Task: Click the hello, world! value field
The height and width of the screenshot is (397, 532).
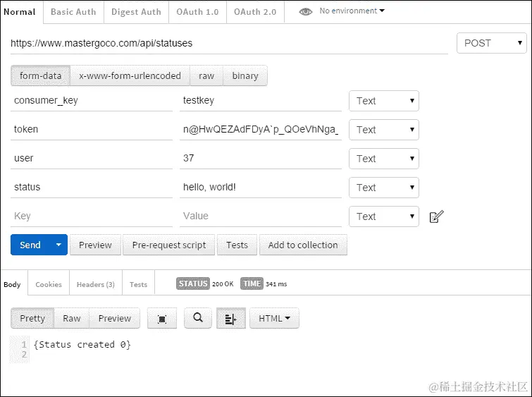Action: [261, 187]
